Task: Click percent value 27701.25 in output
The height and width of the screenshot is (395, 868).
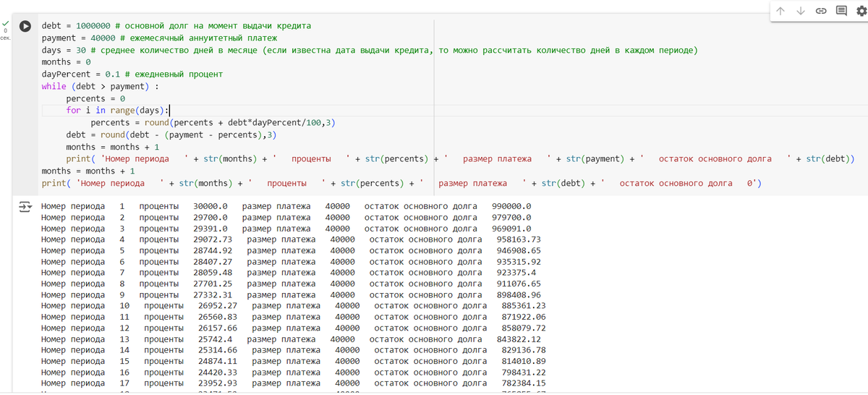Action: coord(213,284)
